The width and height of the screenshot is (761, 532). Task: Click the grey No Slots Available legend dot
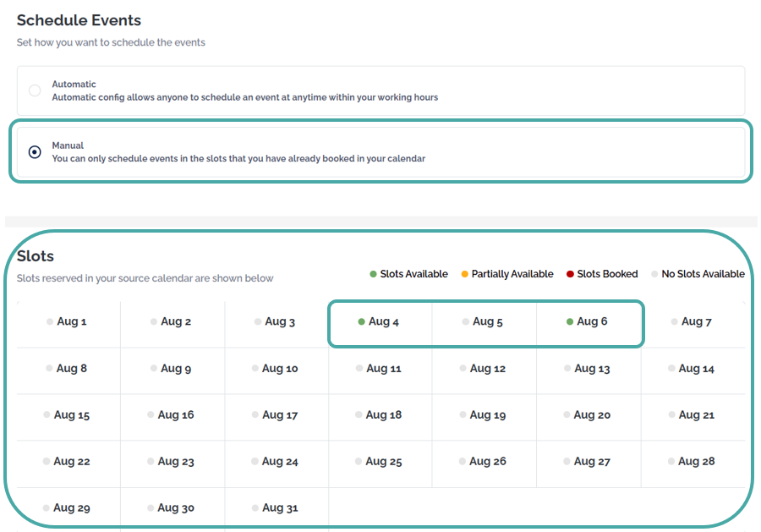pyautogui.click(x=654, y=274)
